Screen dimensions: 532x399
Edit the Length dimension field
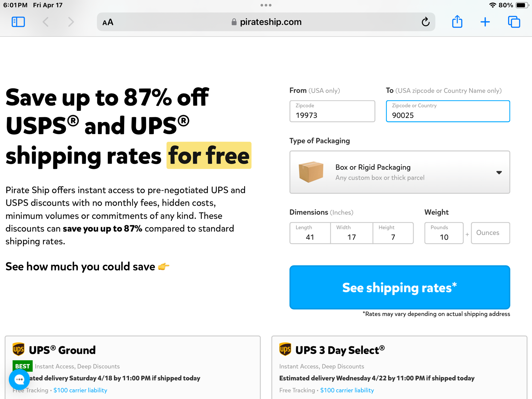(310, 233)
